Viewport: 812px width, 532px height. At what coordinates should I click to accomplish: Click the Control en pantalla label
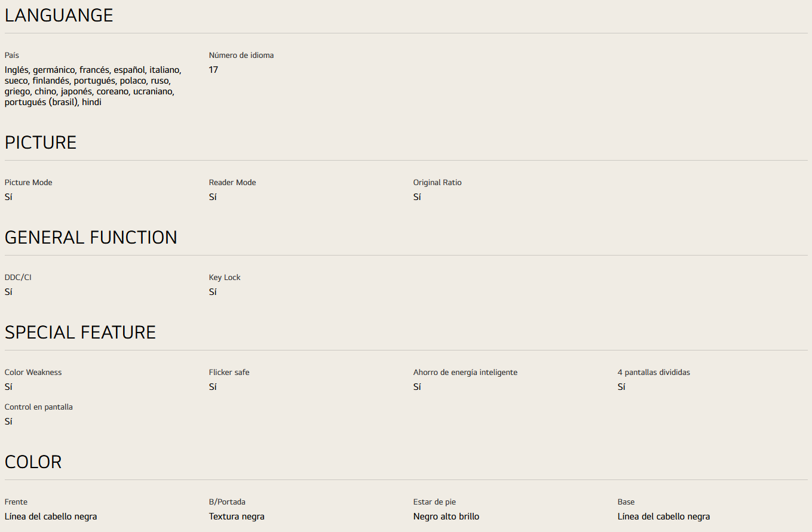39,407
